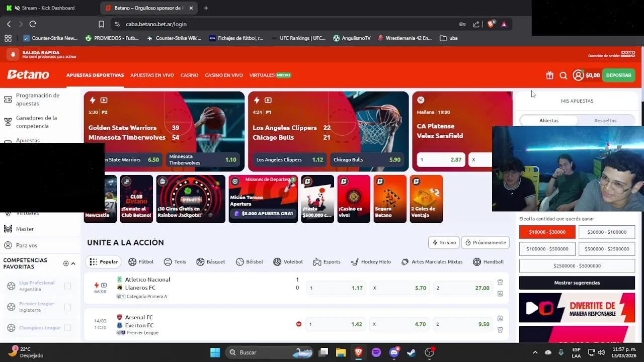Screen dimensions: 644x362
Task: Switch to the Abiertas bets tab
Action: coord(549,121)
